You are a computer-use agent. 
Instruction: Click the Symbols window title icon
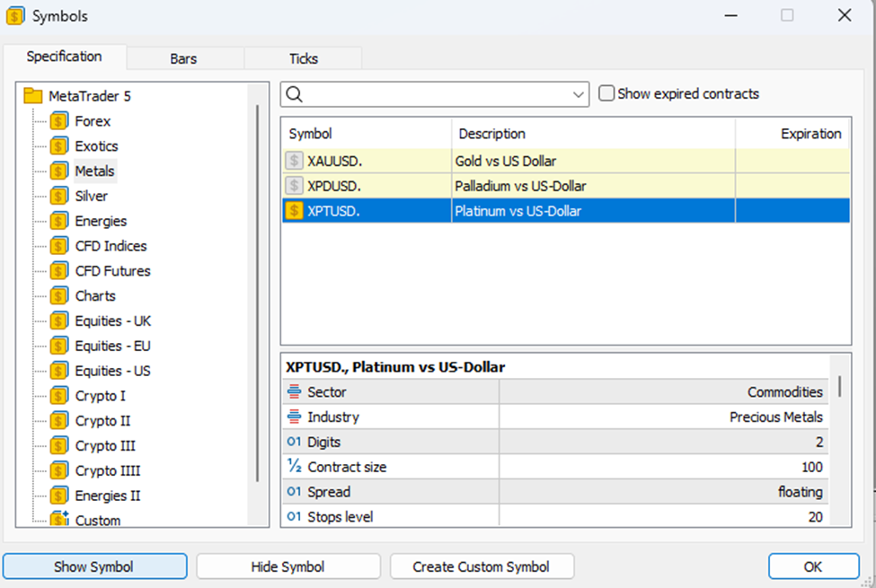click(x=15, y=15)
